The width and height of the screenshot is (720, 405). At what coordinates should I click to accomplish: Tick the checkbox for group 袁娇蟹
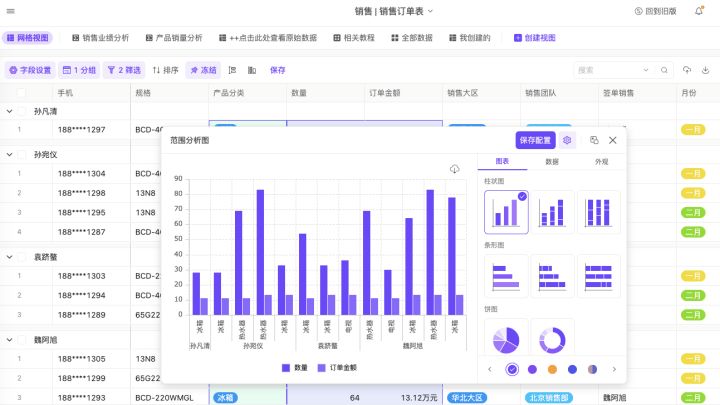22,257
